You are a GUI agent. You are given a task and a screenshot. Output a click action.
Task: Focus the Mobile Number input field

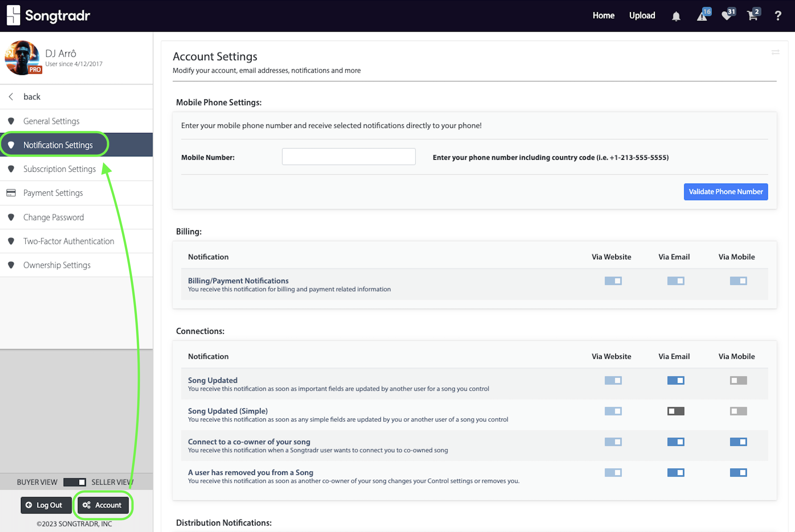(x=349, y=157)
